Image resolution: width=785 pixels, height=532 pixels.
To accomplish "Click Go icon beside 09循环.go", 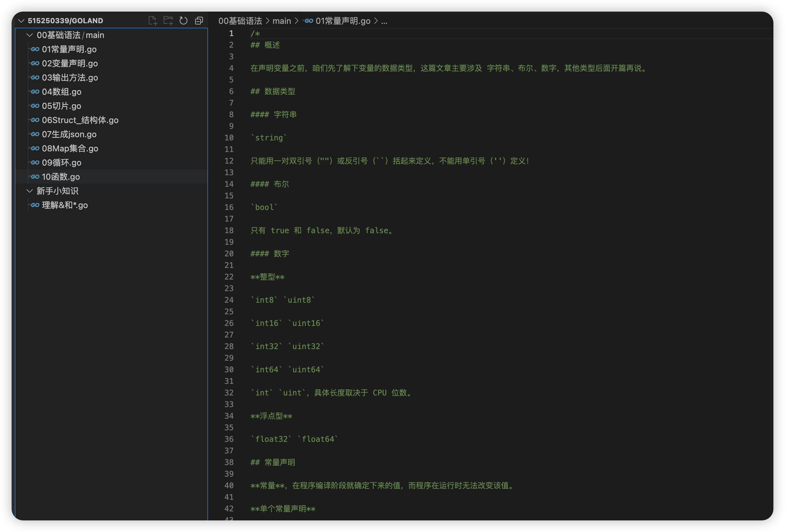I will (x=34, y=163).
